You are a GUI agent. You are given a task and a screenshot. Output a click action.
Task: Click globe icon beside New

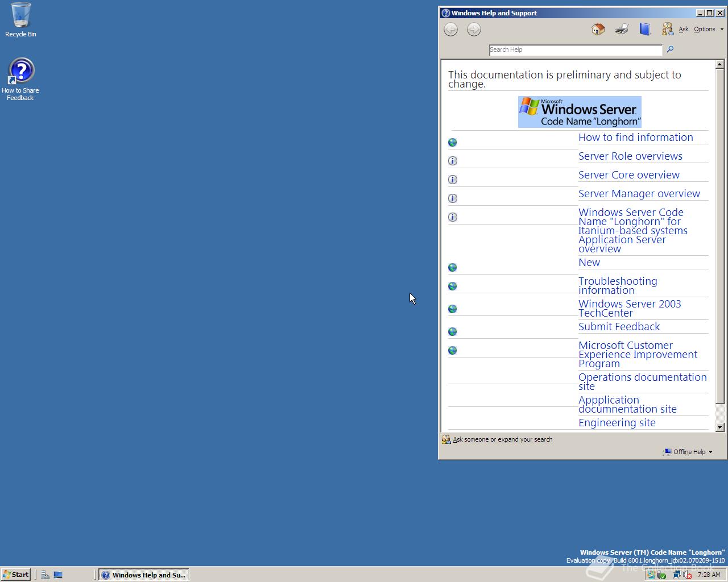click(453, 267)
